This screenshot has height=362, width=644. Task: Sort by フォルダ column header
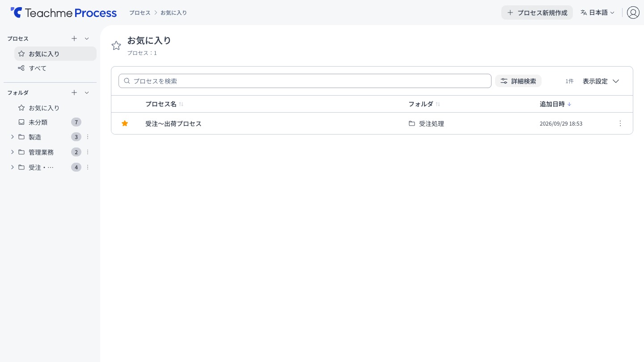(x=424, y=104)
